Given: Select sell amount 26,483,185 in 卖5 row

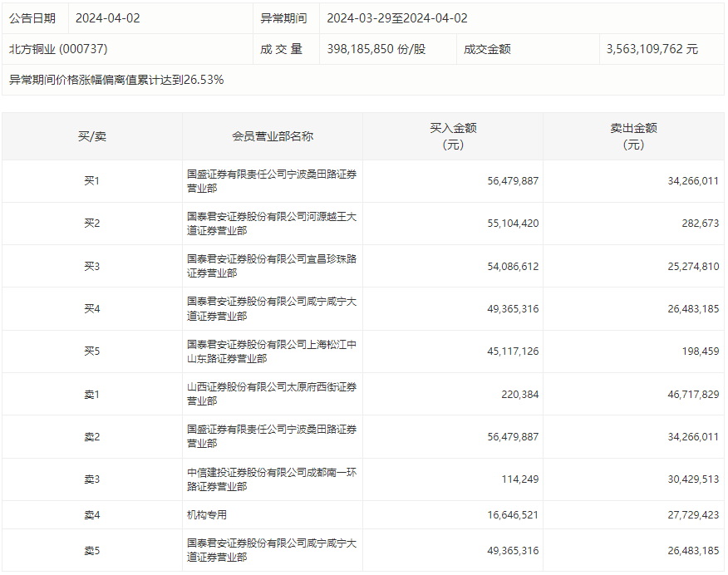Looking at the screenshot, I should click(693, 551).
